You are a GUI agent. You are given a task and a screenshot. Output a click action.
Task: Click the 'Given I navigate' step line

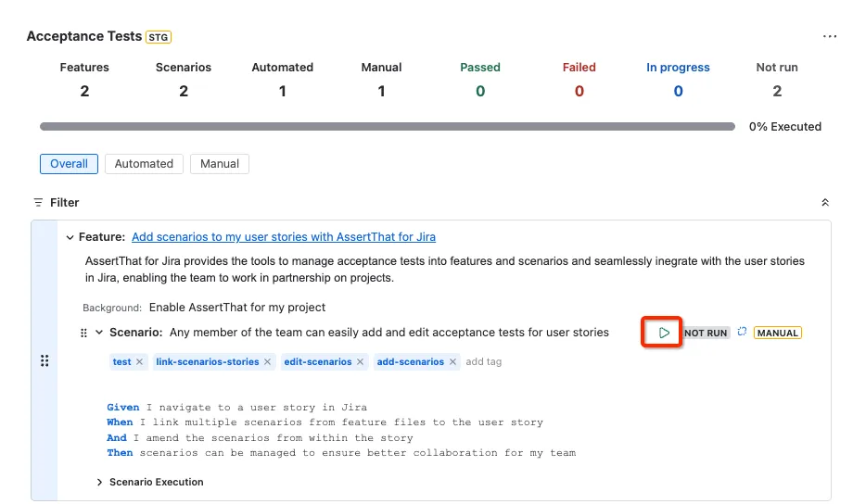pyautogui.click(x=236, y=408)
